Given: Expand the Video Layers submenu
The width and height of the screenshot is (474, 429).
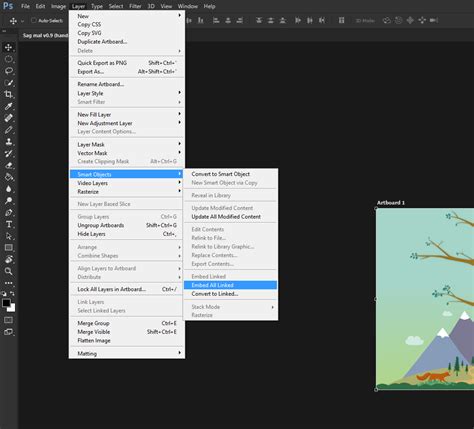Looking at the screenshot, I should tap(127, 183).
